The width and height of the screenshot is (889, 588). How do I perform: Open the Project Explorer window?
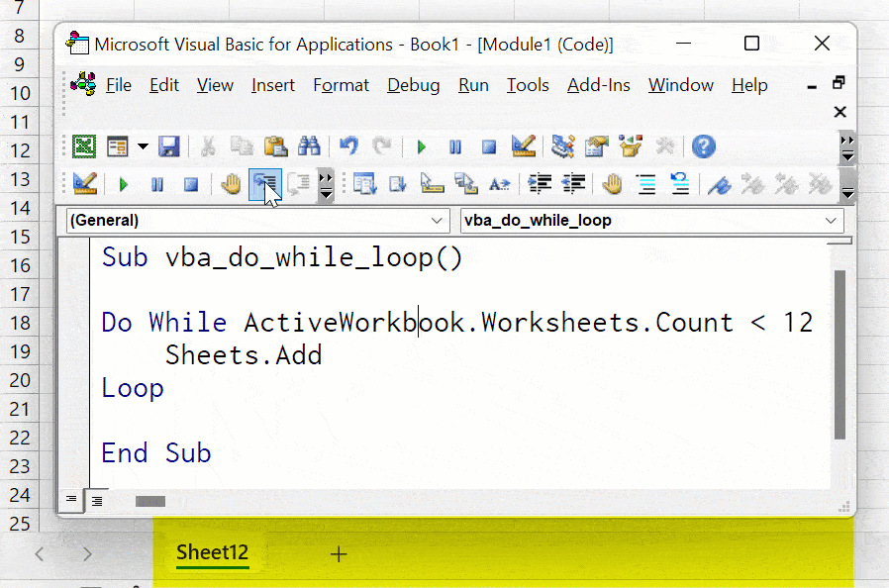pos(562,147)
